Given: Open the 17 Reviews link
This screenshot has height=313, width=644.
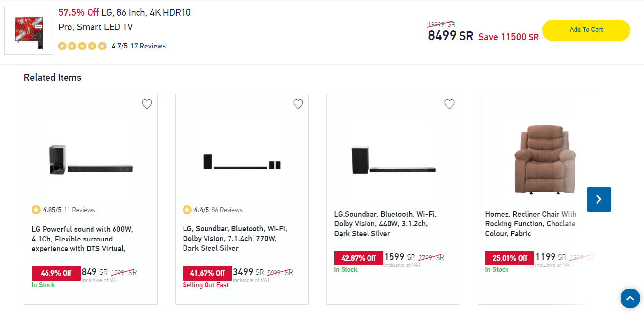Looking at the screenshot, I should tap(148, 46).
